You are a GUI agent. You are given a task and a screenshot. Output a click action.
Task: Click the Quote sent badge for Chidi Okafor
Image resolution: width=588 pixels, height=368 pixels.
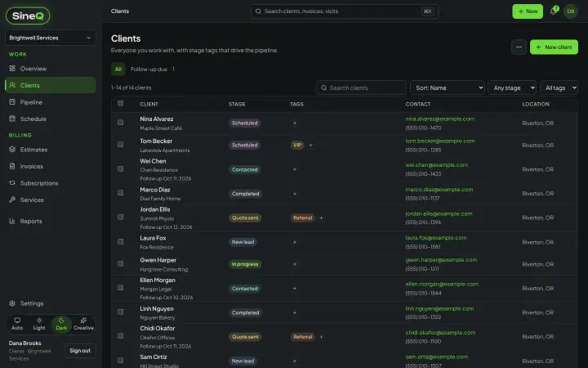pos(245,337)
